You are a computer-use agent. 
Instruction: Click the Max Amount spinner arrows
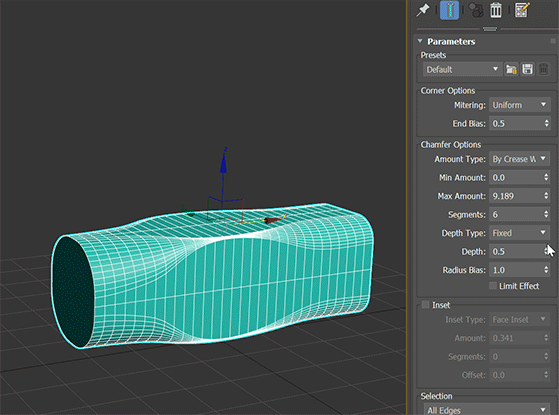click(546, 196)
